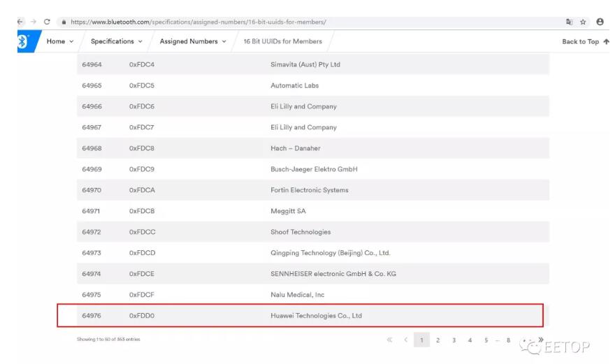Go to last page double-right arrow
Image resolution: width=615 pixels, height=364 pixels.
(541, 340)
